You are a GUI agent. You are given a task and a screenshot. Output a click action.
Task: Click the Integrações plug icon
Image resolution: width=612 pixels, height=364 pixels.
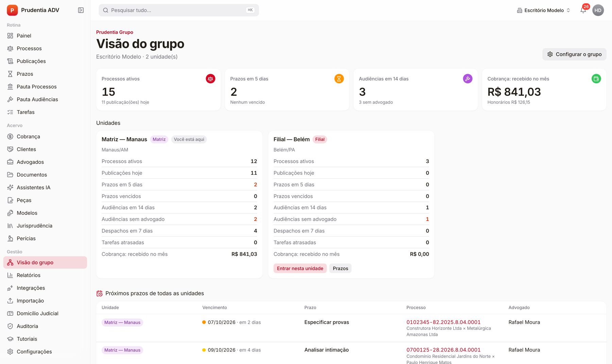10,288
